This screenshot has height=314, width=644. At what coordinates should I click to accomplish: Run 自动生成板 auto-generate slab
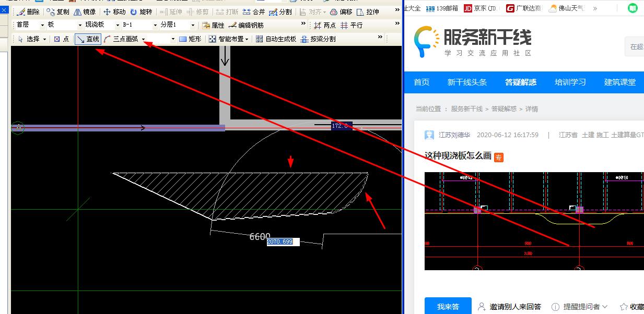click(276, 39)
